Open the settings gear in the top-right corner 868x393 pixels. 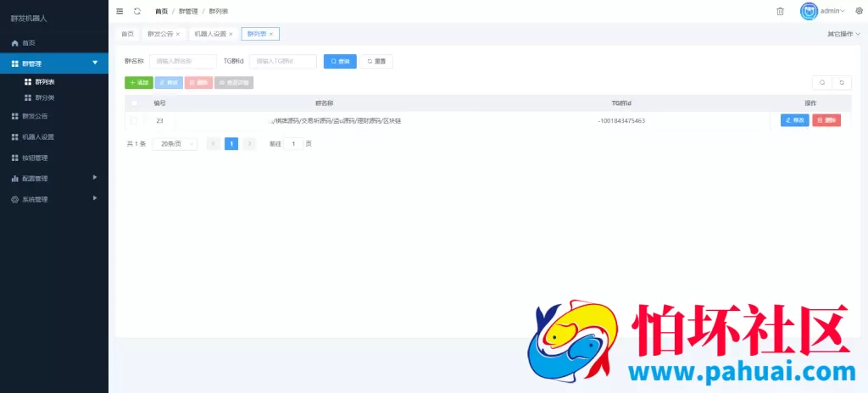point(859,11)
